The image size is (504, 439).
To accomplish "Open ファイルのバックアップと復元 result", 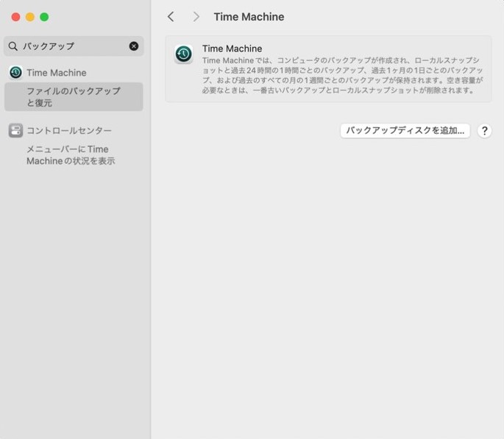I will click(x=74, y=97).
